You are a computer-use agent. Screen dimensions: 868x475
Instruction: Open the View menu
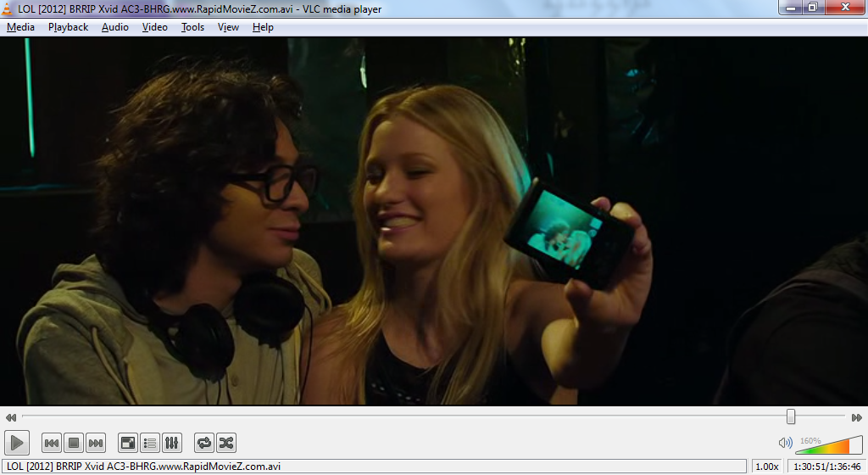(x=228, y=27)
